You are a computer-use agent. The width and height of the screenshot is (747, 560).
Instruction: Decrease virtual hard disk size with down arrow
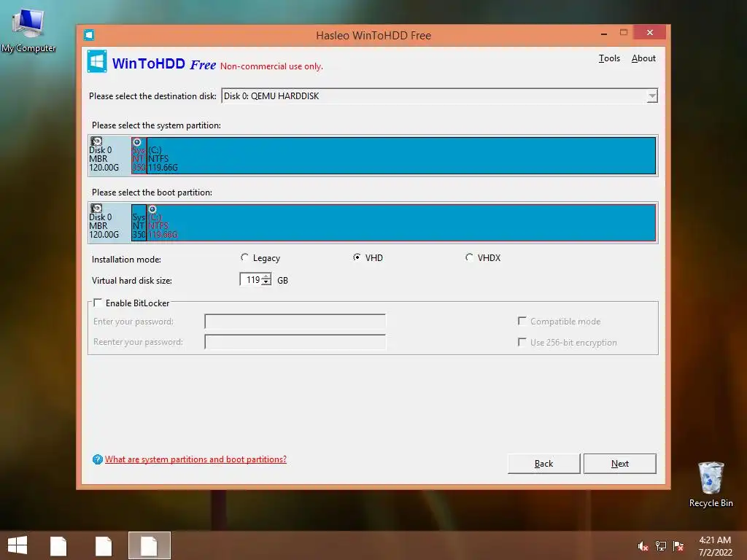pos(266,282)
